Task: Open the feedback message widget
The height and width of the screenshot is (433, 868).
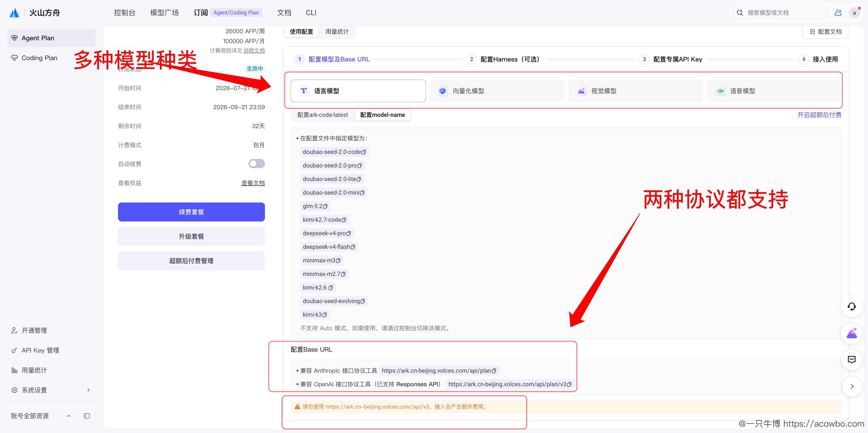Action: click(x=851, y=360)
